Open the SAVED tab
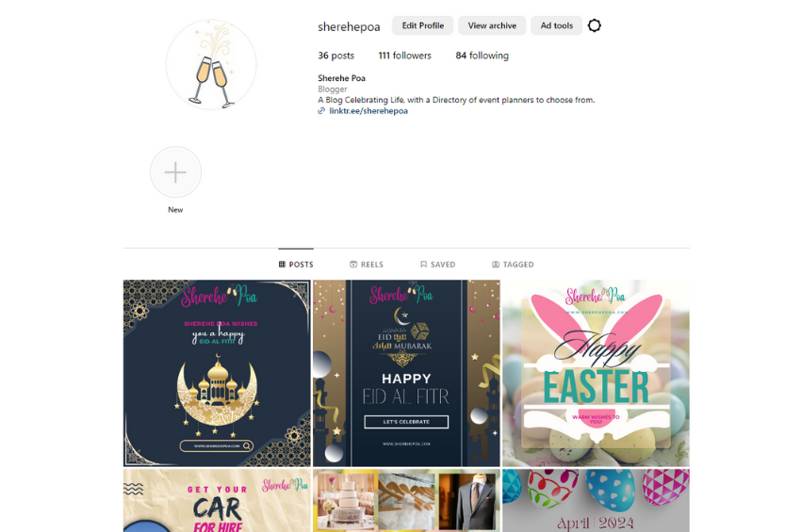 (438, 265)
